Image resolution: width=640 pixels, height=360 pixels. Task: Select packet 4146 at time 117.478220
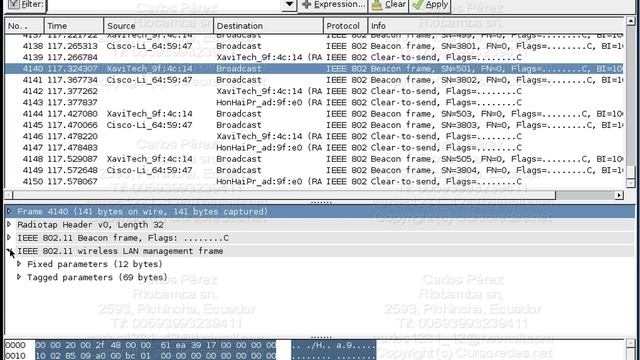click(314, 136)
